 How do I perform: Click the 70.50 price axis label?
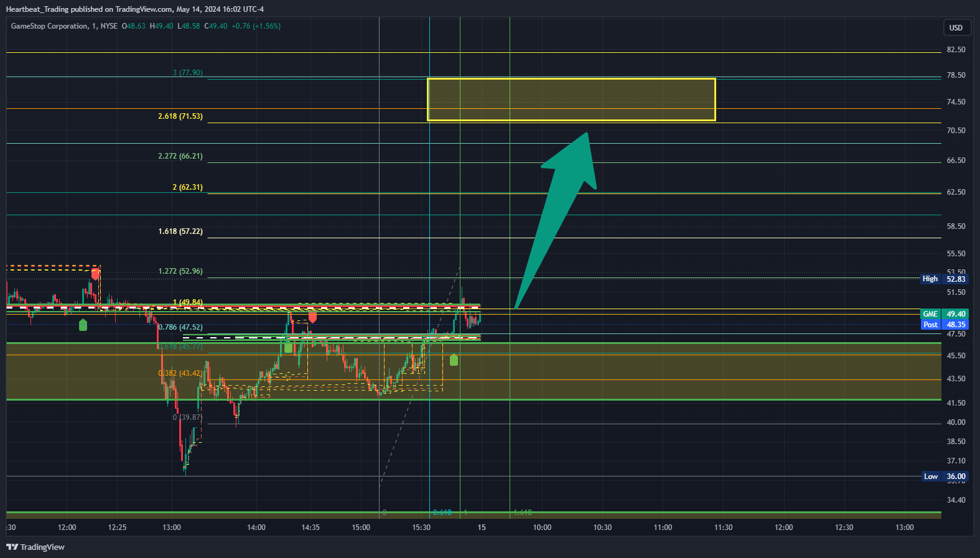[x=956, y=131]
